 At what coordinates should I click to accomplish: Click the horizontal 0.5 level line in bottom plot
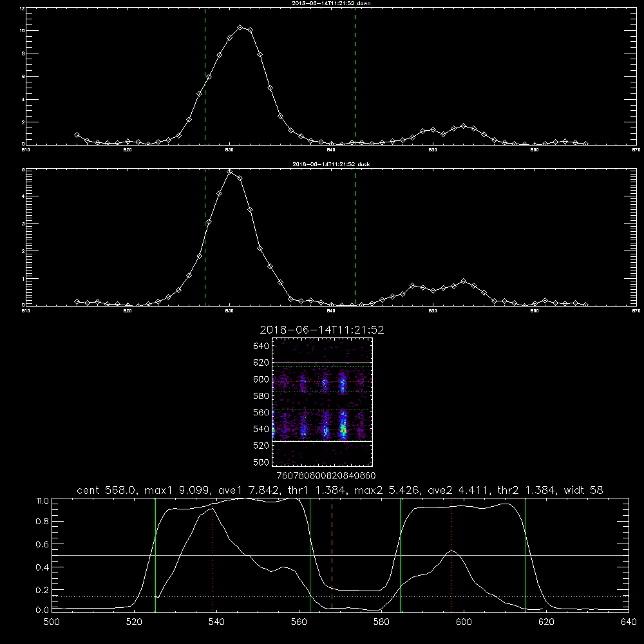coord(341,555)
